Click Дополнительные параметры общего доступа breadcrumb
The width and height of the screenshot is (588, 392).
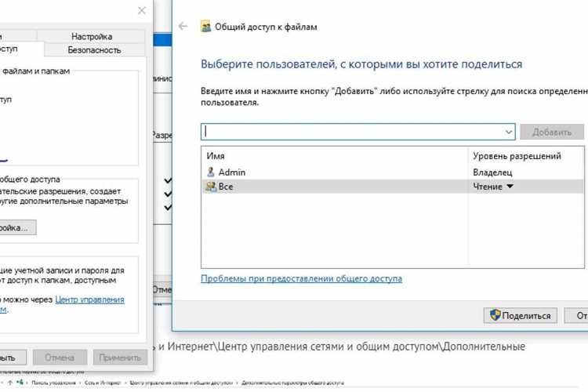click(x=292, y=383)
